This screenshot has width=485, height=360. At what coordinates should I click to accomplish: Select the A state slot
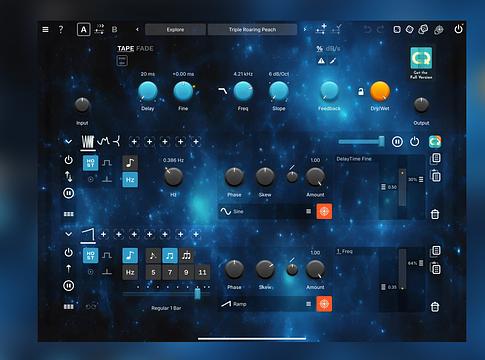[83, 30]
